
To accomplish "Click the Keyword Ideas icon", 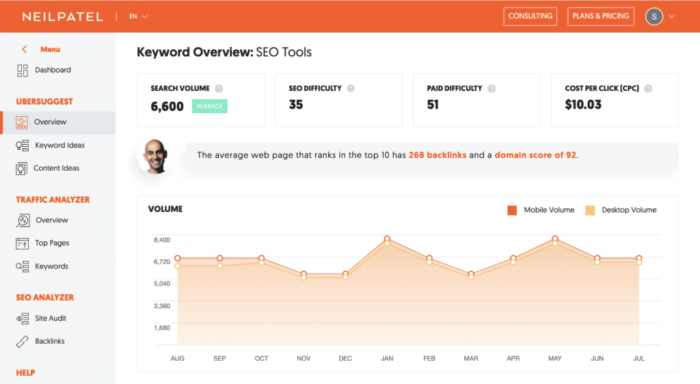I will point(22,146).
